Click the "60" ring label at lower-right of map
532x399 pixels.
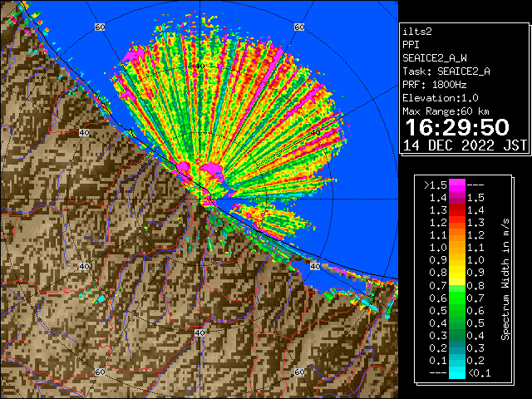299,372
